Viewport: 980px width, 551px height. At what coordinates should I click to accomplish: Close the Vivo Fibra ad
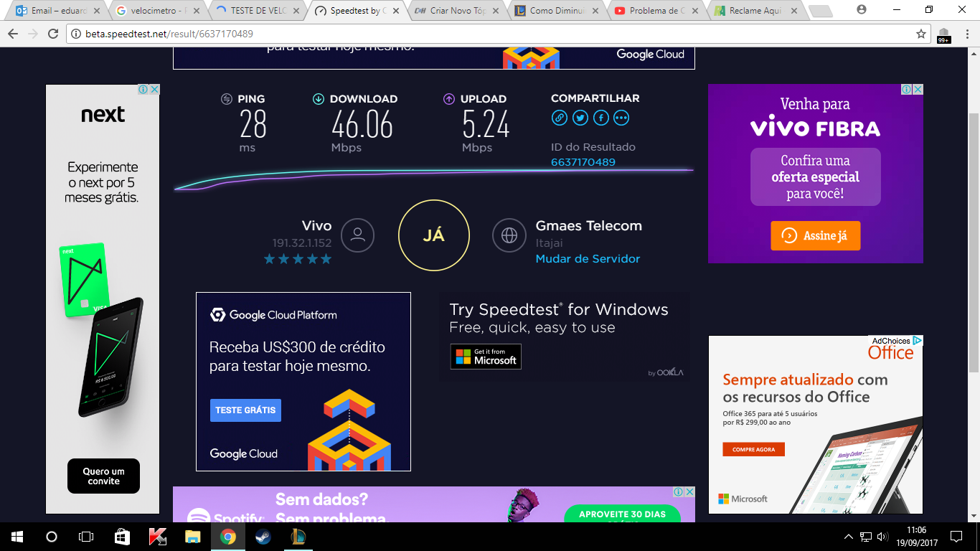(x=918, y=90)
